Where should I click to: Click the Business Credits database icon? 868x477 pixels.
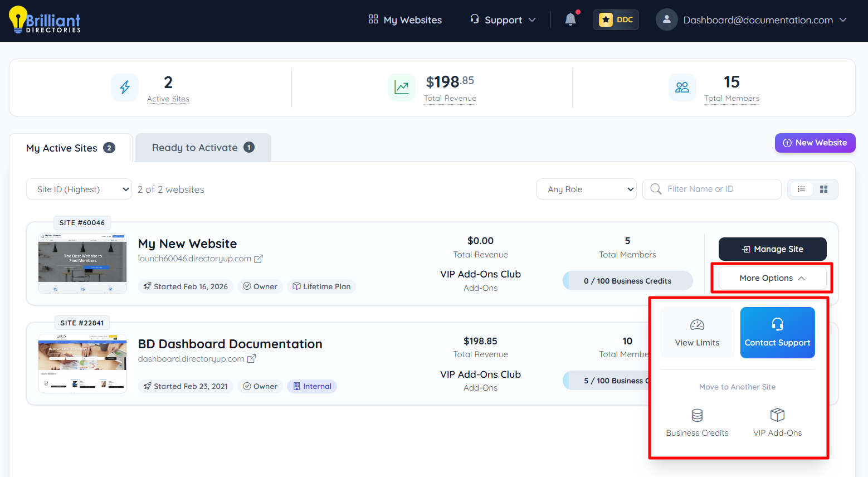click(698, 415)
